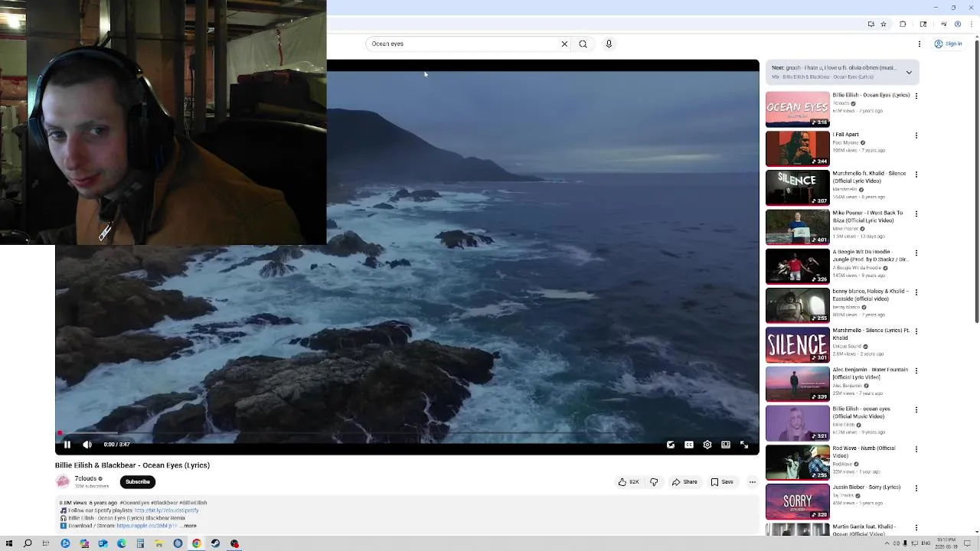This screenshot has width=980, height=551.
Task: Start voice search with microphone icon
Action: pyautogui.click(x=609, y=44)
